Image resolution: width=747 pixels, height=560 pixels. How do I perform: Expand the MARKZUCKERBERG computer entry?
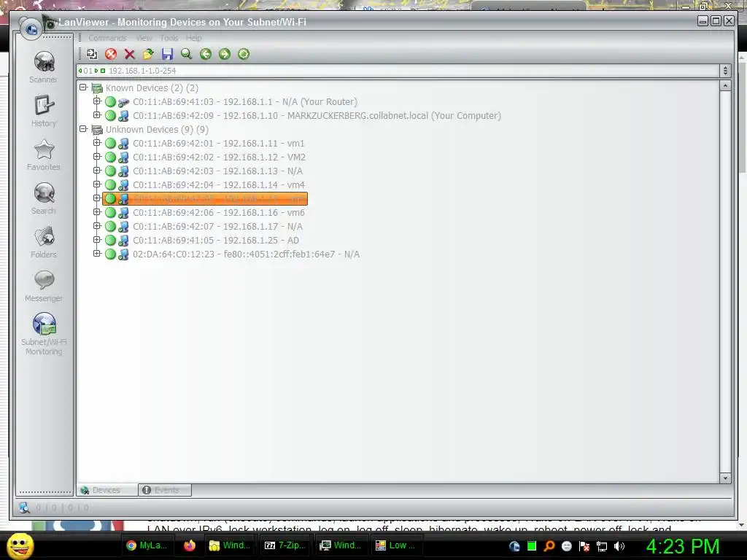pos(97,115)
